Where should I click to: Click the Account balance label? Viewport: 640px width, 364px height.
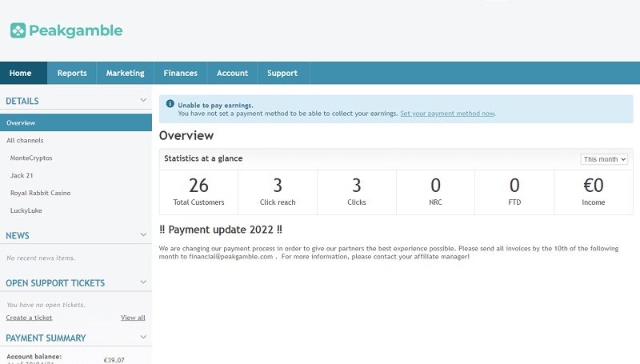[34, 357]
